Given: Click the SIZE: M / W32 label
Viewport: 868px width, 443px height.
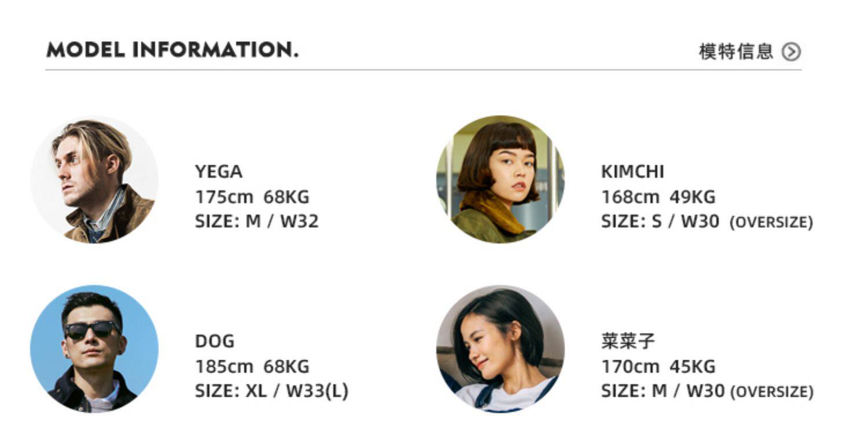Looking at the screenshot, I should (256, 221).
